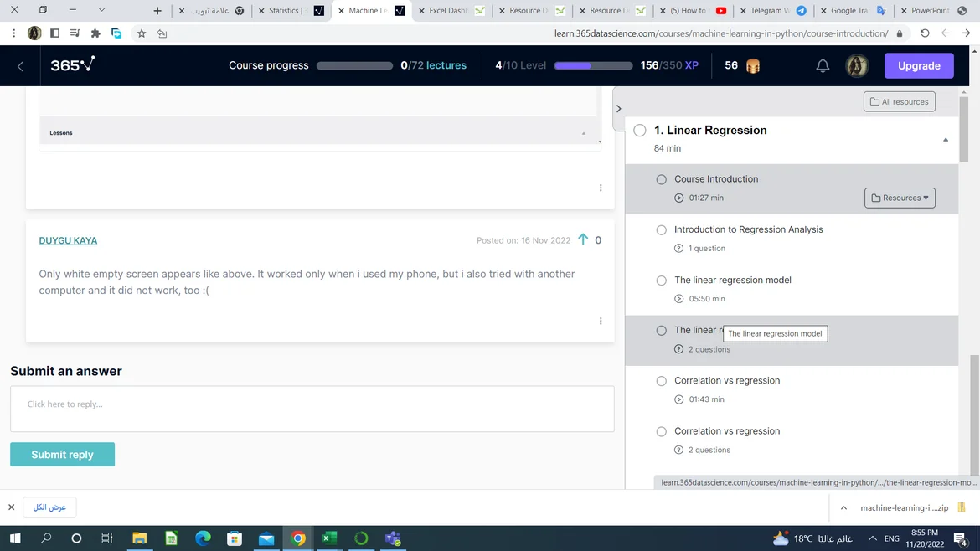Open three-dot menu below Duygu's comment
The image size is (980, 551).
click(601, 321)
